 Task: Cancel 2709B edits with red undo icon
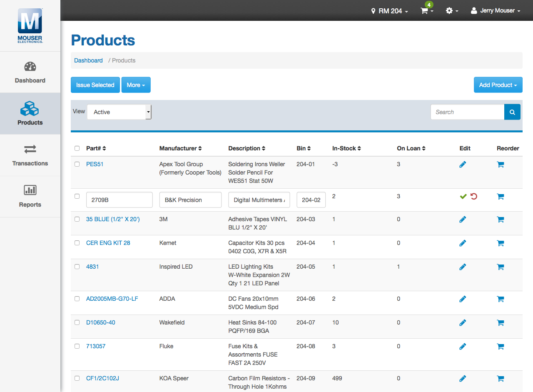pyautogui.click(x=473, y=196)
